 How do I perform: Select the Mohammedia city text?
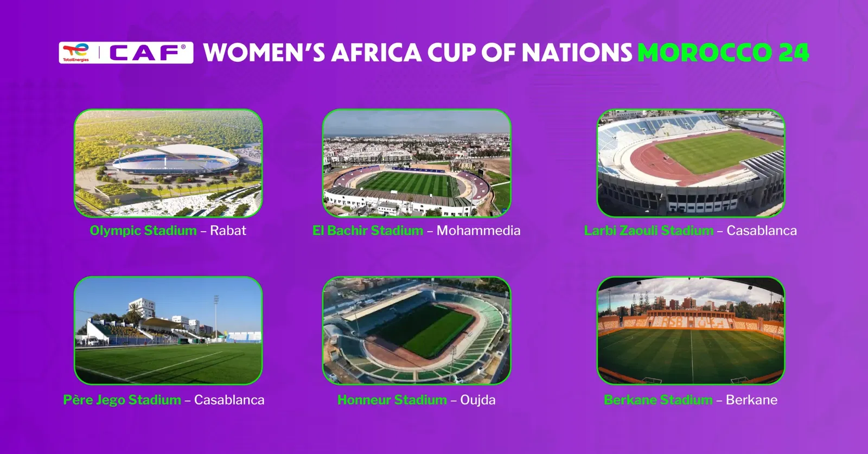tap(478, 231)
